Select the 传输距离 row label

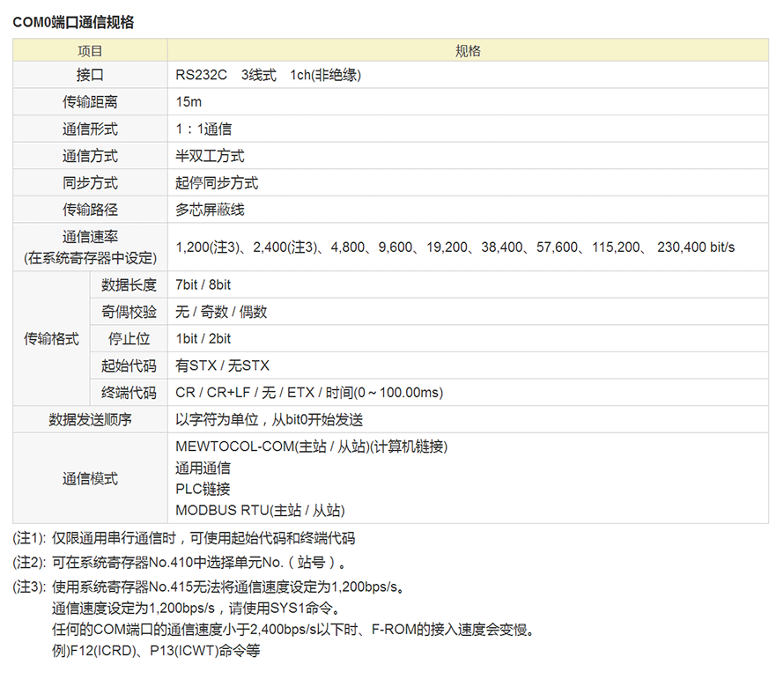click(90, 102)
